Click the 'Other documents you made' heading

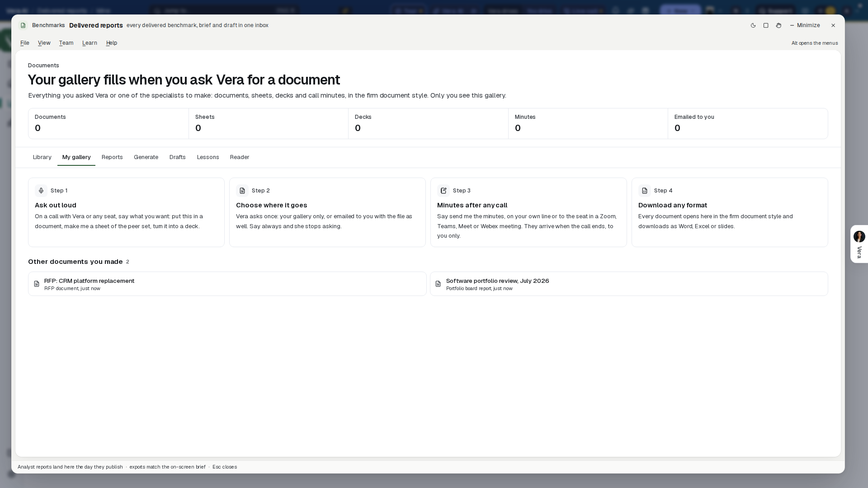click(75, 262)
